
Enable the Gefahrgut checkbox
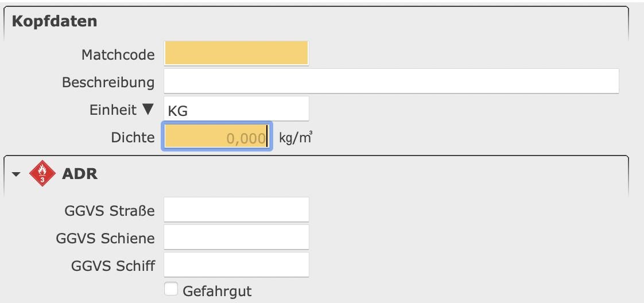(170, 289)
